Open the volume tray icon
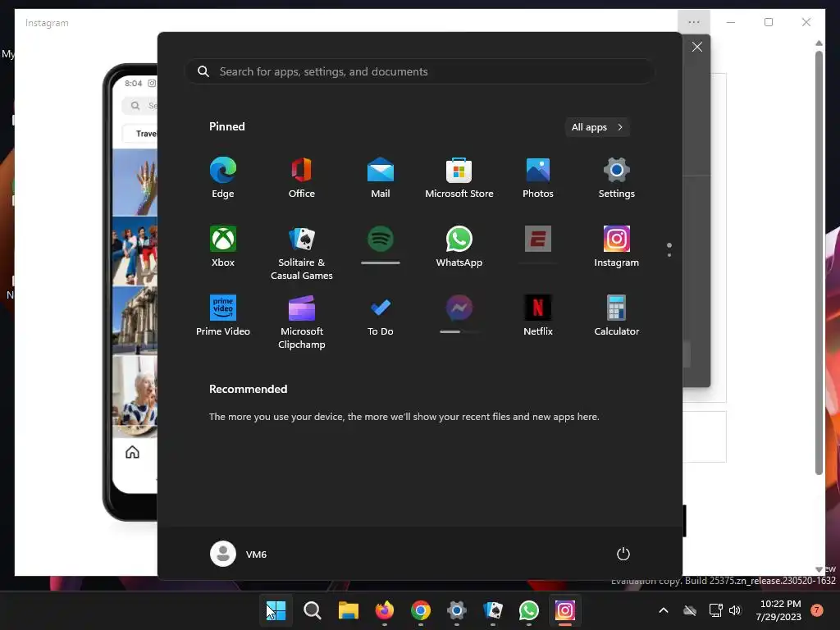The image size is (840, 630). pos(735,610)
